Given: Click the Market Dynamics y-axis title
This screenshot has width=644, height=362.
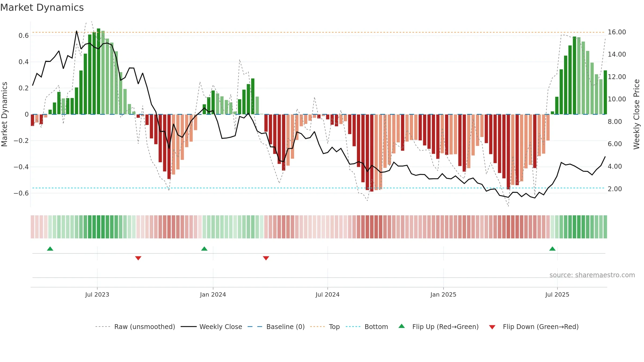Looking at the screenshot, I should click(4, 114).
